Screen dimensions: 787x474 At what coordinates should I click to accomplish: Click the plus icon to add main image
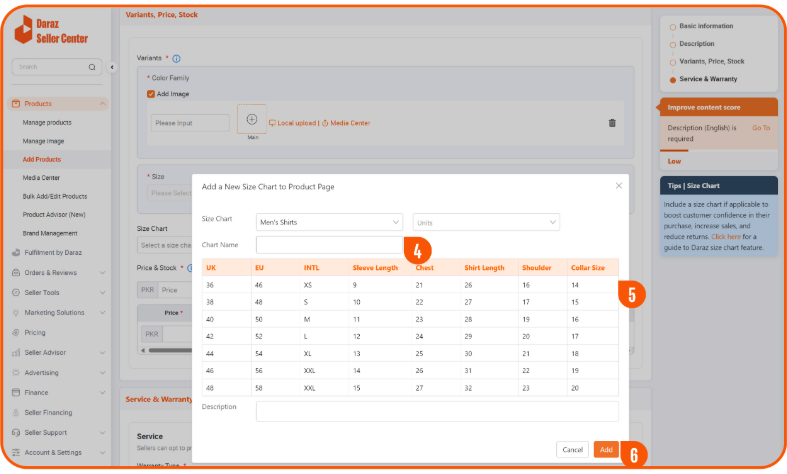coord(251,119)
